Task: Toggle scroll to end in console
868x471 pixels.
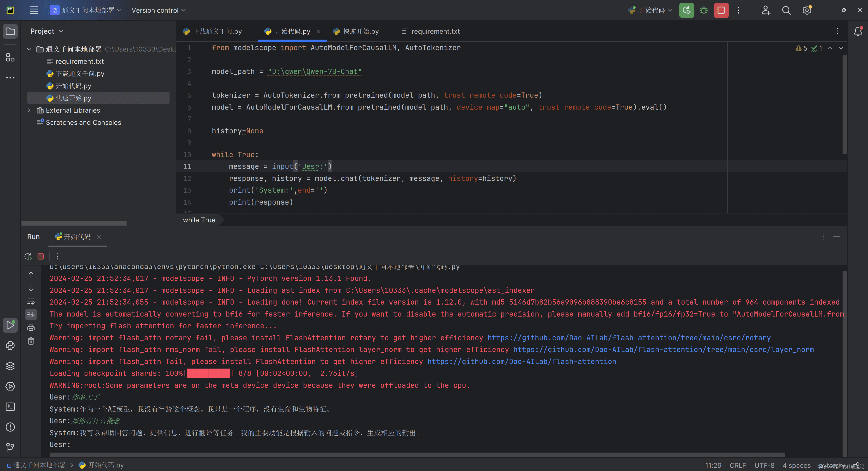Action: point(31,314)
